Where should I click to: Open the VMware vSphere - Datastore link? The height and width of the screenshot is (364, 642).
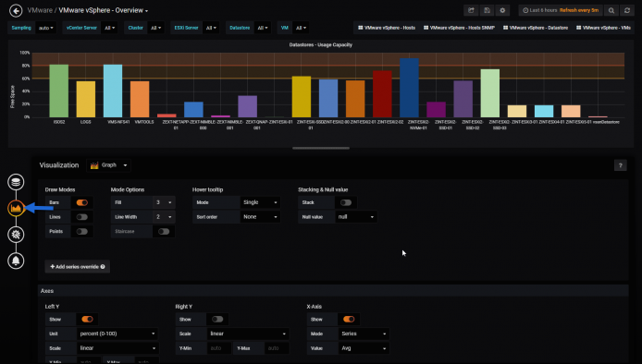(x=536, y=28)
